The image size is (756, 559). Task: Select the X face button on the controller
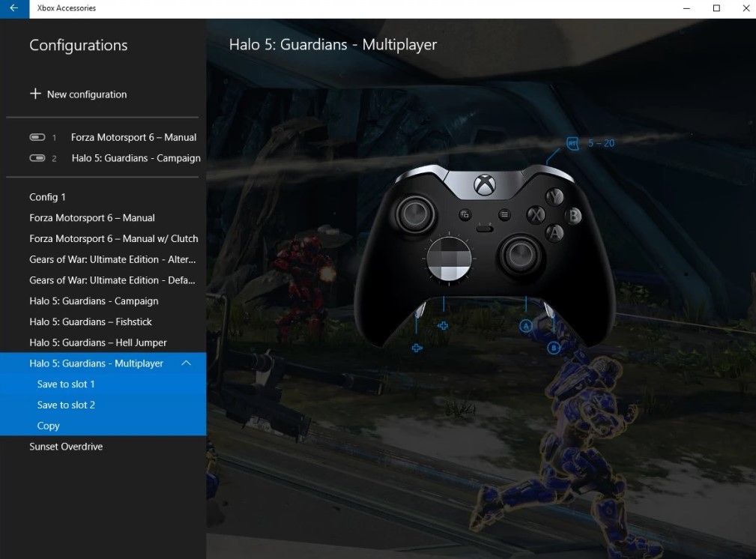pos(536,214)
